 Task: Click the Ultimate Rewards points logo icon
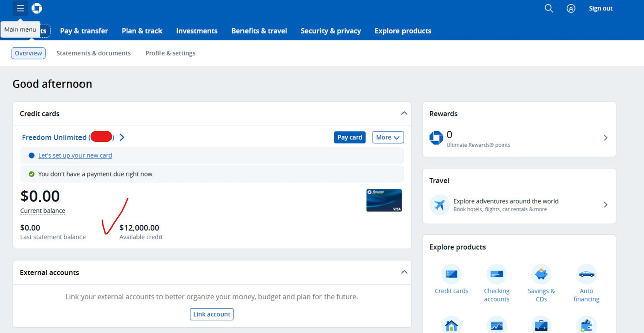tap(436, 138)
